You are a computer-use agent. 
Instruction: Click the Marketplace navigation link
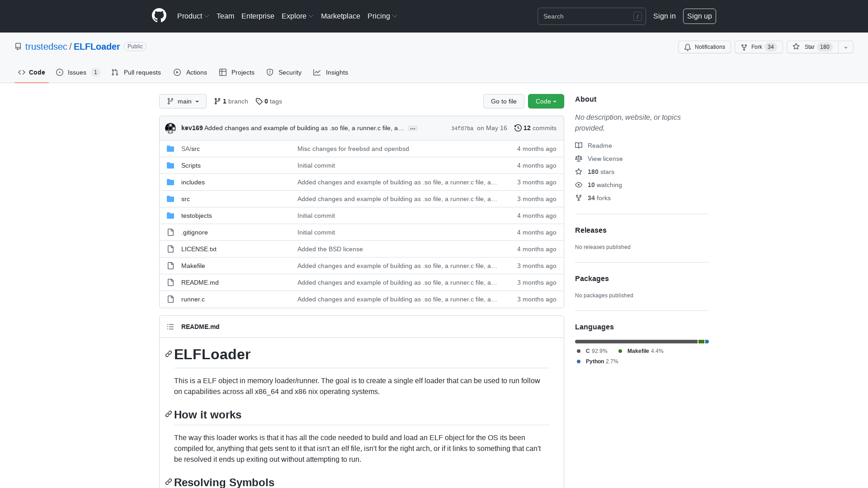tap(340, 16)
